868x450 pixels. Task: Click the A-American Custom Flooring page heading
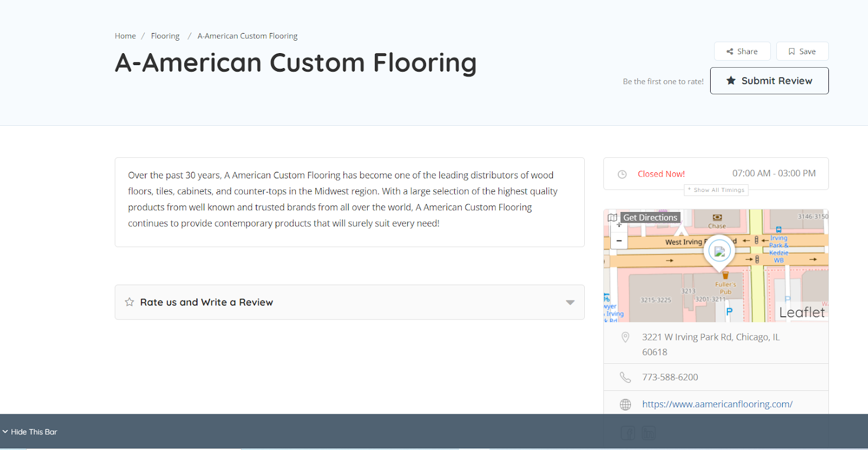click(296, 63)
